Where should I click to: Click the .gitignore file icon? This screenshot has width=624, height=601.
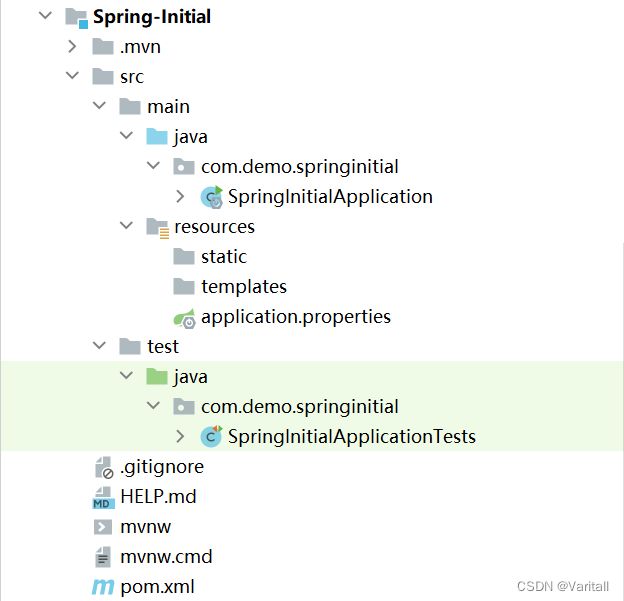point(103,467)
